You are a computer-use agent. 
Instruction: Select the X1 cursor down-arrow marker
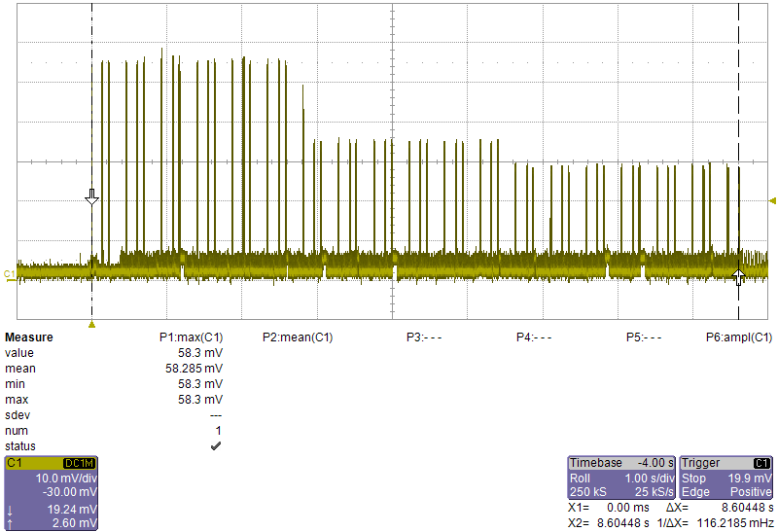tap(91, 197)
